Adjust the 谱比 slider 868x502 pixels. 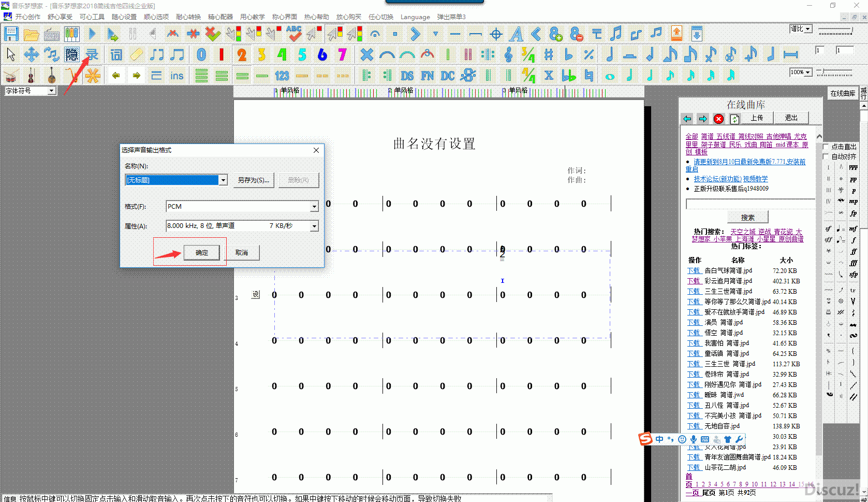(x=834, y=31)
